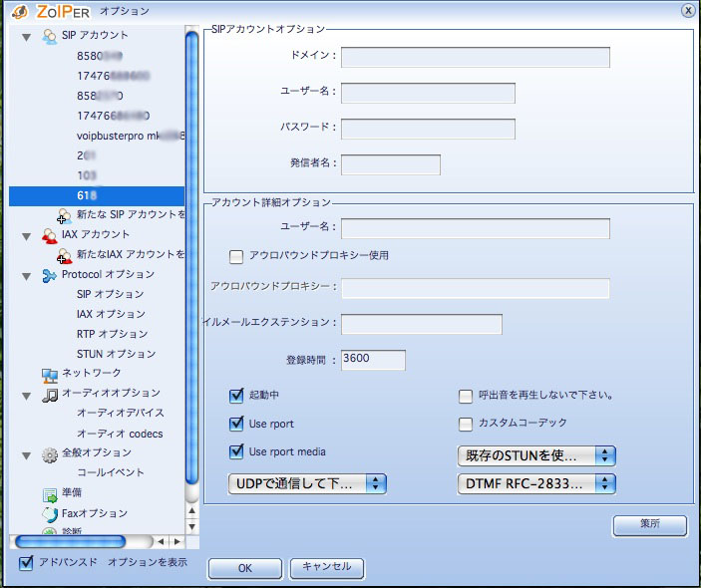Click the メールエクステンション input field

422,324
